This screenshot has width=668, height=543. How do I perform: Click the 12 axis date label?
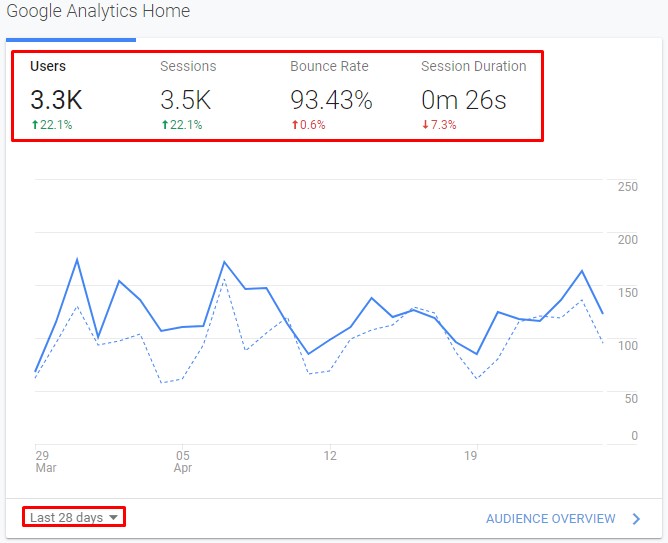[x=330, y=456]
